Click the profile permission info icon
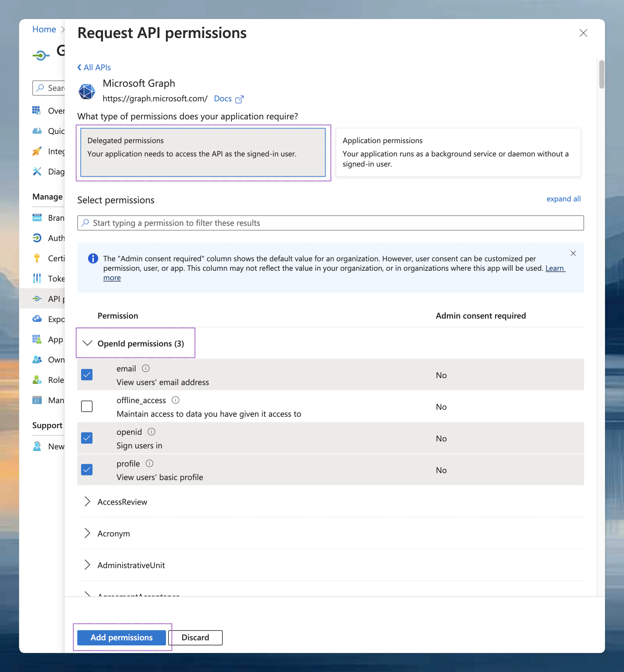Screen dimensions: 624x672 [149, 463]
